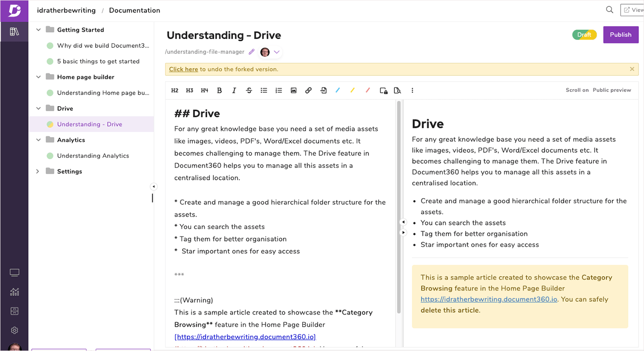Open the Drive icon in the left rail
Image resolution: width=644 pixels, height=351 pixels.
[14, 311]
